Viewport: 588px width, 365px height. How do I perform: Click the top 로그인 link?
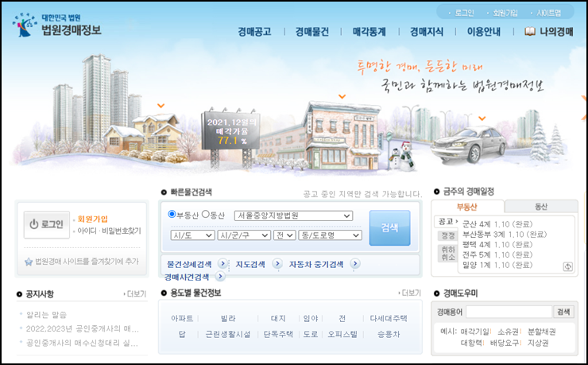tap(464, 14)
